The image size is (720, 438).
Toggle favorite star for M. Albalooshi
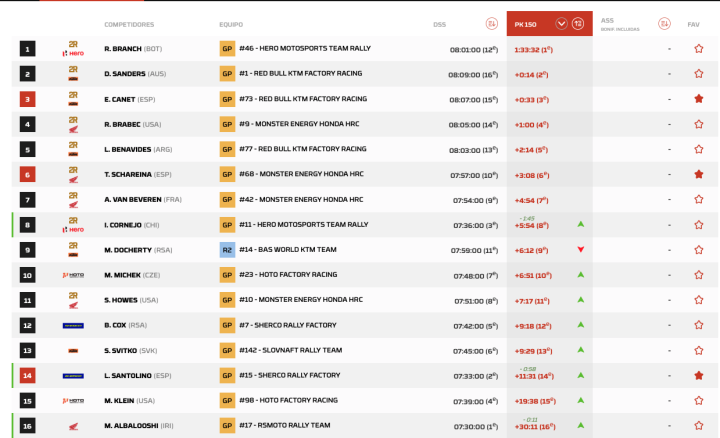point(698,426)
